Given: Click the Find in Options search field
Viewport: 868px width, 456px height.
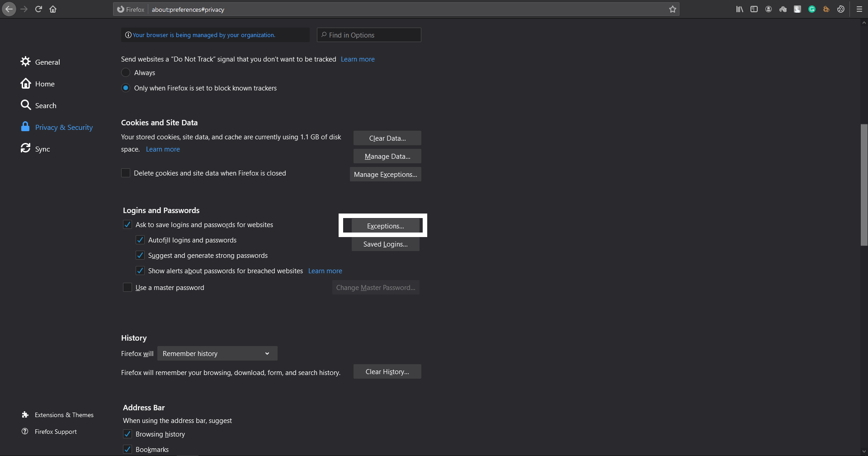Looking at the screenshot, I should pyautogui.click(x=369, y=35).
